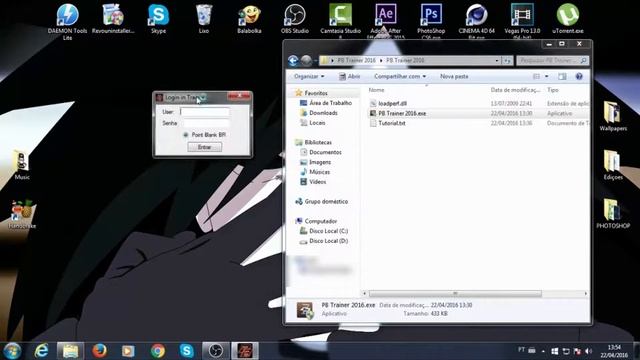Viewport: 640px width, 360px height.
Task: Click the first PB Trainer 2016 breadcrumb segment
Action: 356,60
